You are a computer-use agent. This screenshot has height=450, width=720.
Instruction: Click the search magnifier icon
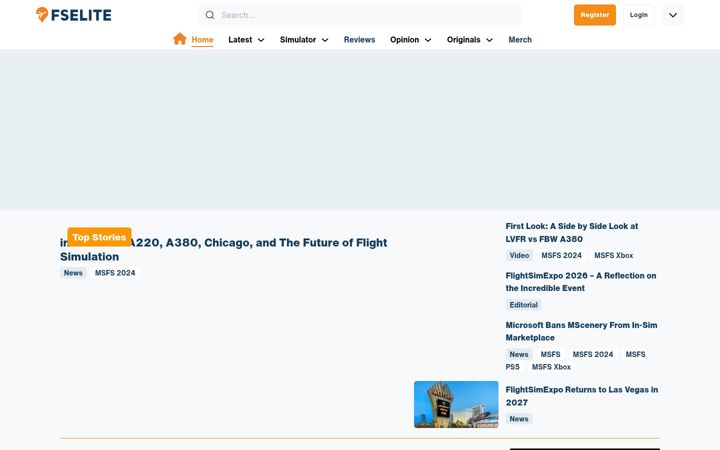(210, 15)
